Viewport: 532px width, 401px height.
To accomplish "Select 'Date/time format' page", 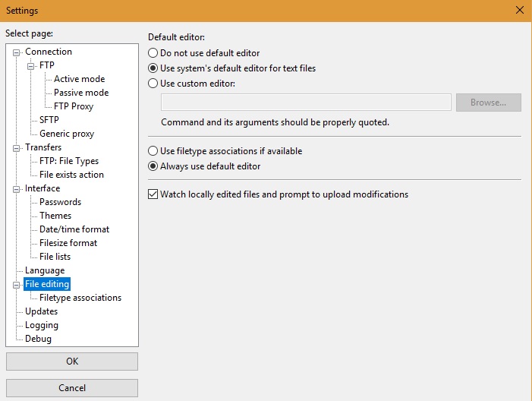I will 74,229.
